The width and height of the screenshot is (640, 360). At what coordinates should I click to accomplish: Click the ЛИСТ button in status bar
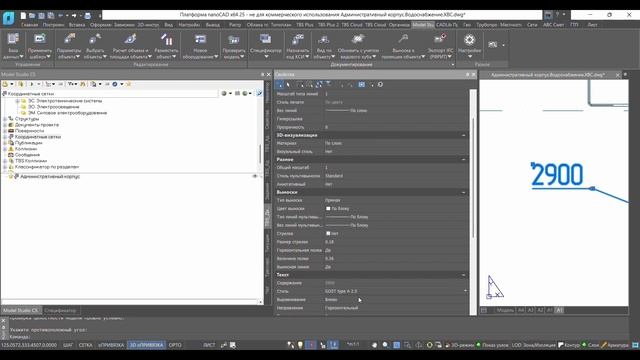pyautogui.click(x=209, y=345)
